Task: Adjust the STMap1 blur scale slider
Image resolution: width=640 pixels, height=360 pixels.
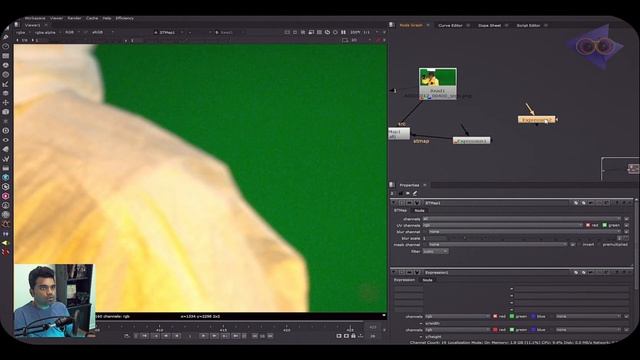Action: click(x=532, y=238)
